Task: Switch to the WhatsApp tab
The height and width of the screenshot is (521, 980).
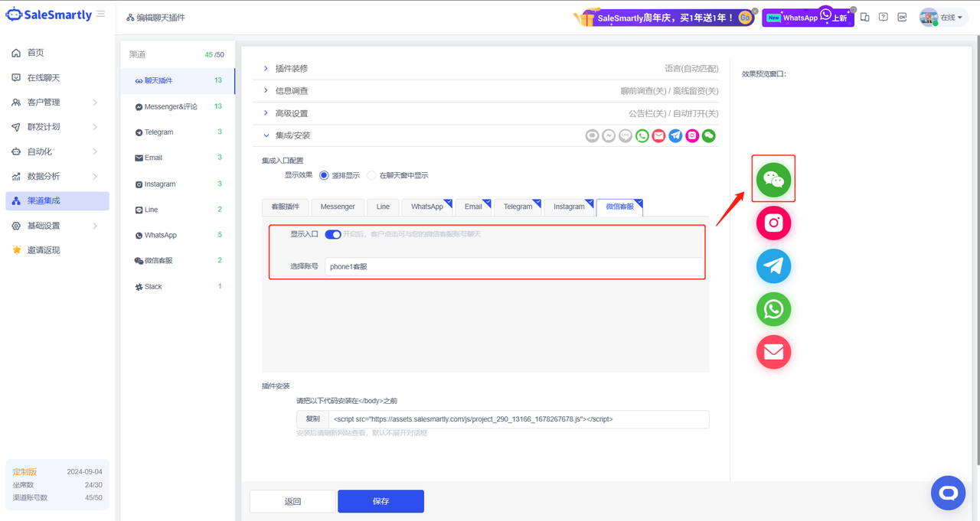Action: [427, 207]
